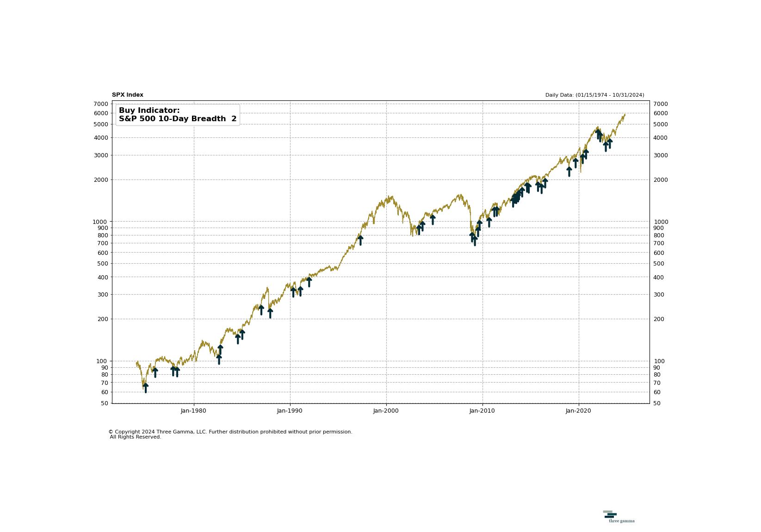The image size is (761, 532).
Task: Select the SPX Index chart title
Action: (128, 95)
